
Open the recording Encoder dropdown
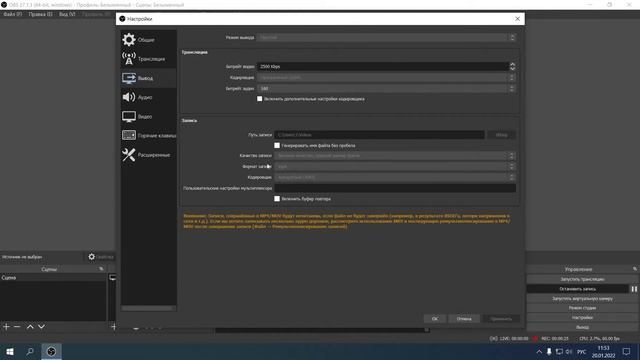(395, 178)
